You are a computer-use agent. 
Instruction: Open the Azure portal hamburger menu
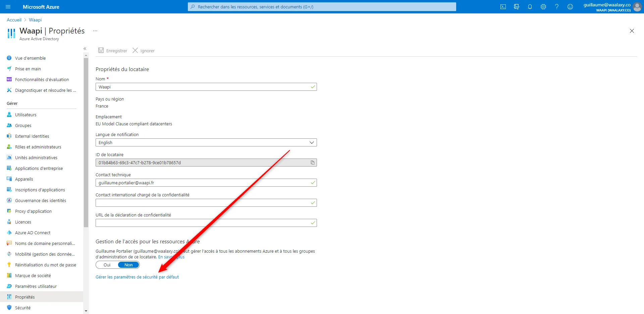click(x=8, y=7)
